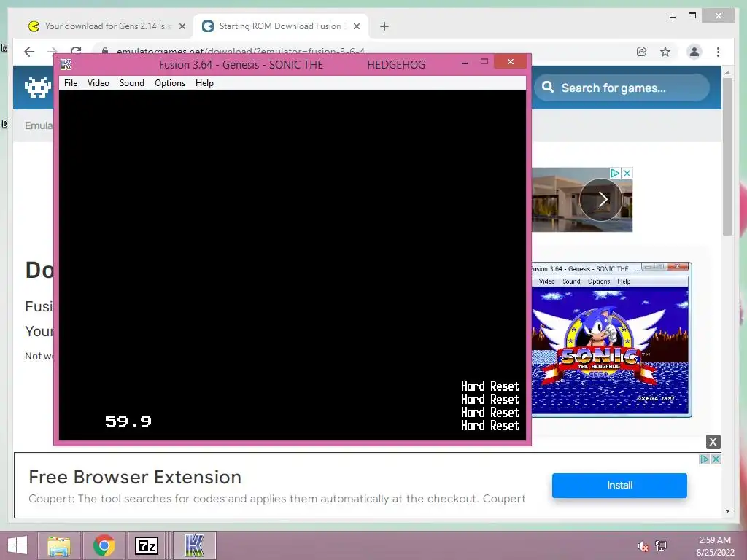Click the muted volume tray icon
The image size is (747, 560).
(643, 545)
